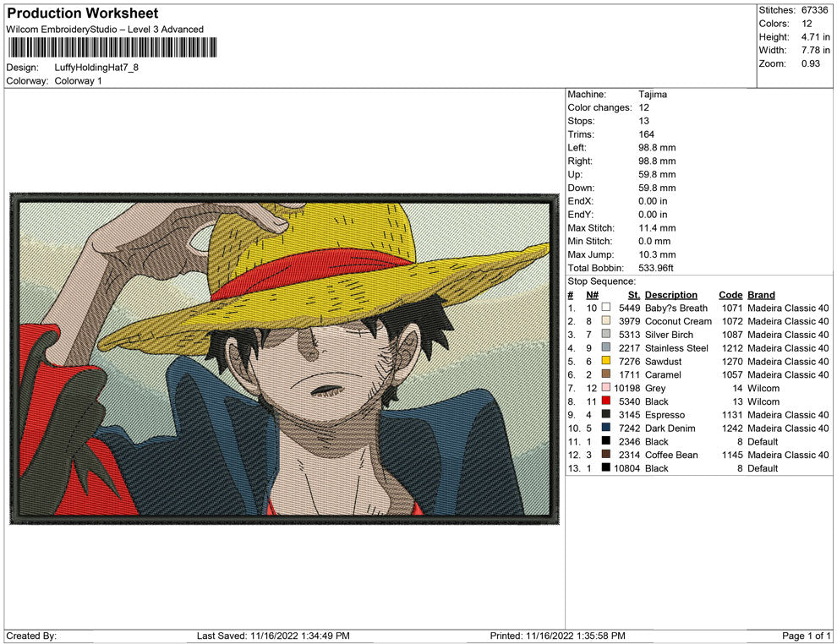837x644 pixels.
Task: Click the Left value 98.8 mm
Action: point(657,148)
